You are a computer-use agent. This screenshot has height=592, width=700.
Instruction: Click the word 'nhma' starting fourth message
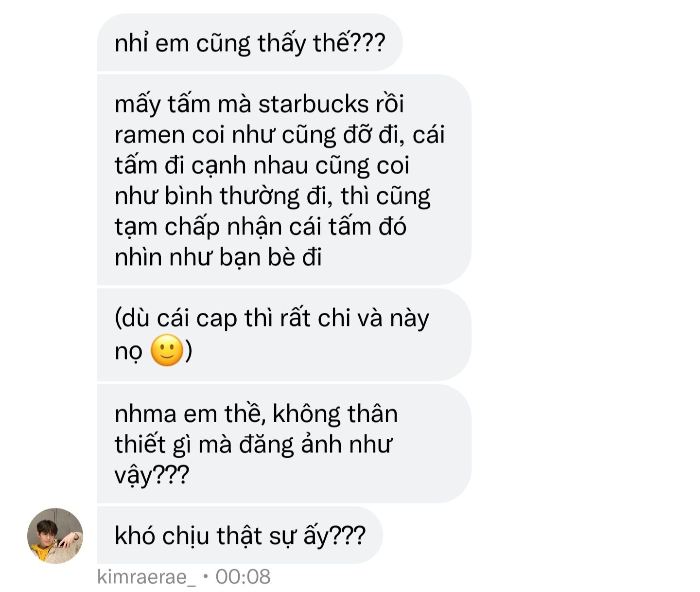coord(145,414)
